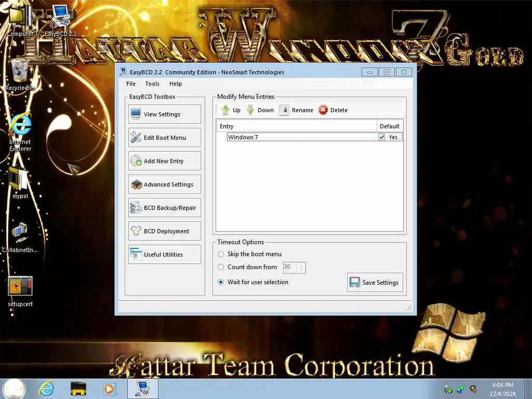This screenshot has height=399, width=532.
Task: Click the countdown seconds field
Action: pyautogui.click(x=290, y=268)
